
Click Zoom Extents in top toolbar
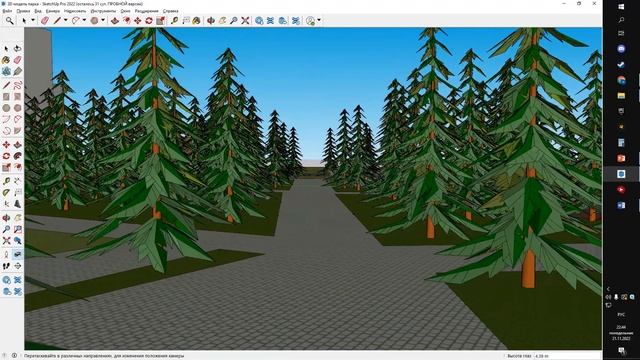tap(245, 20)
